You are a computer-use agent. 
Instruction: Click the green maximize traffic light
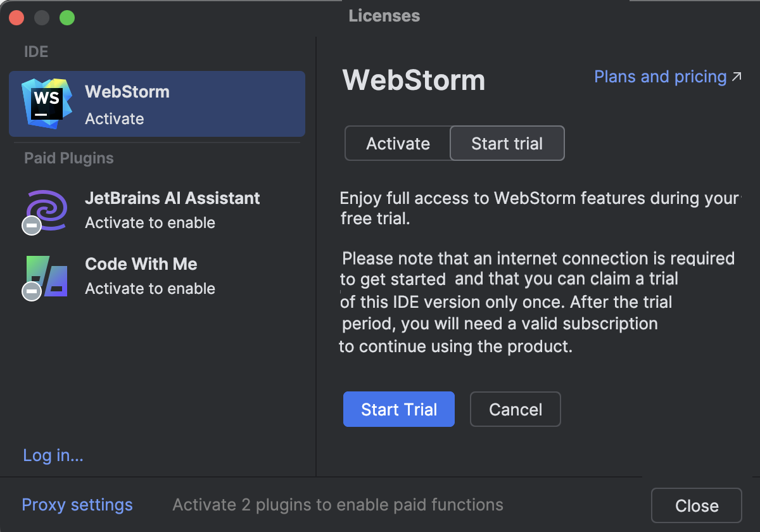click(66, 17)
